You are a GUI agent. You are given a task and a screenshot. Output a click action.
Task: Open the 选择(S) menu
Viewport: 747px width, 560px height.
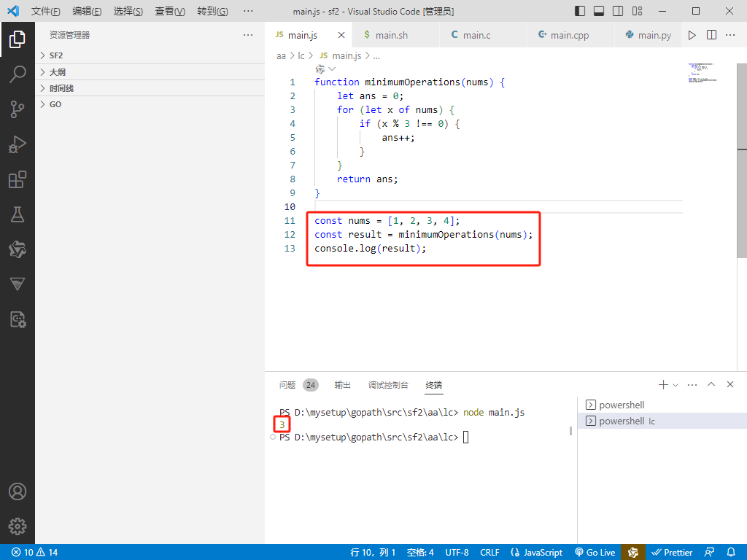coord(128,11)
